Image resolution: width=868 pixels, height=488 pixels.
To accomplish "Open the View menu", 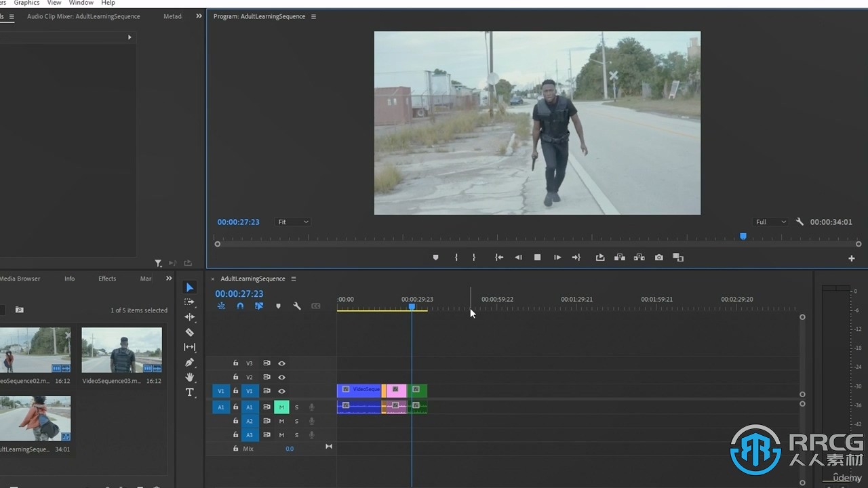I will click(54, 3).
